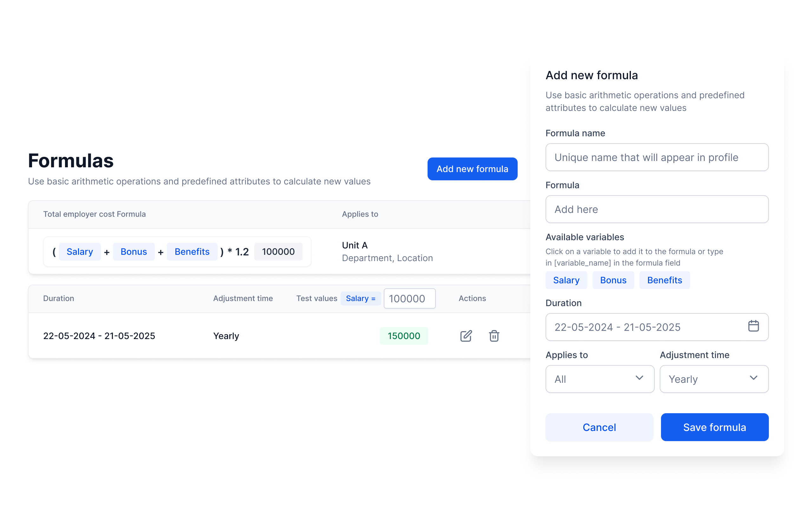Click the Salary variable chip in formula display

79,251
